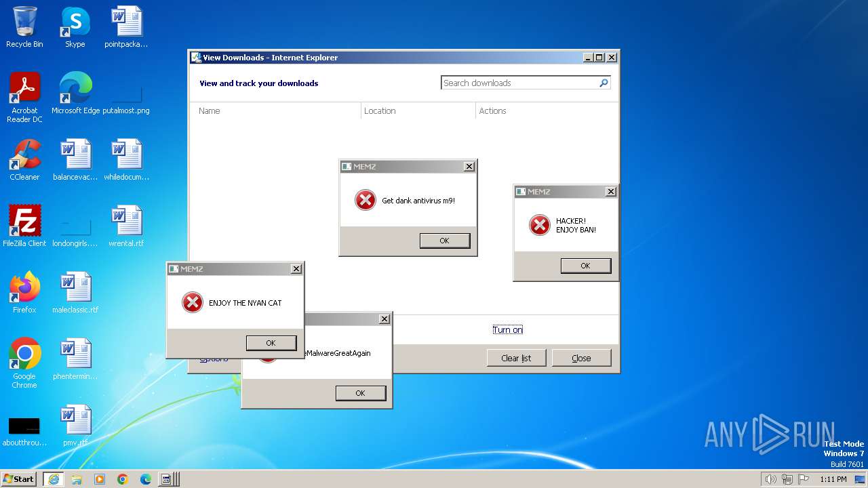Click Close button in View Downloads
Viewport: 868px width, 488px height.
click(581, 358)
